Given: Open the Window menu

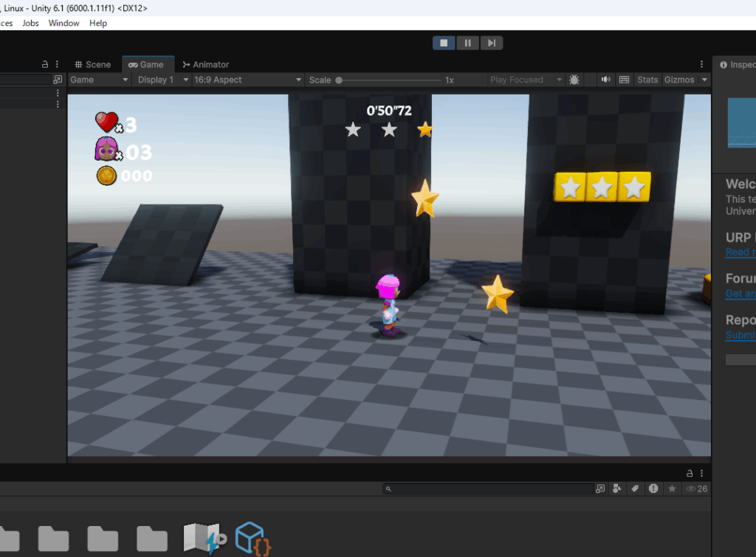Looking at the screenshot, I should 63,23.
